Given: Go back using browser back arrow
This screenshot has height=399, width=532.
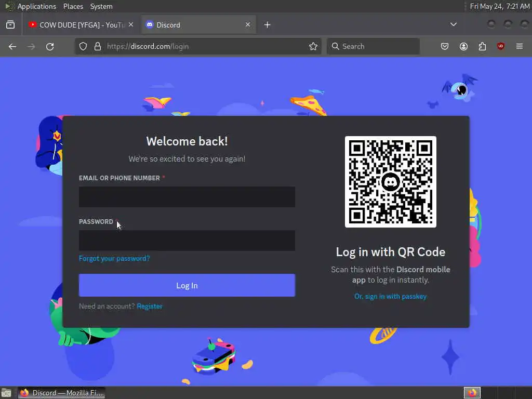Looking at the screenshot, I should 12,46.
